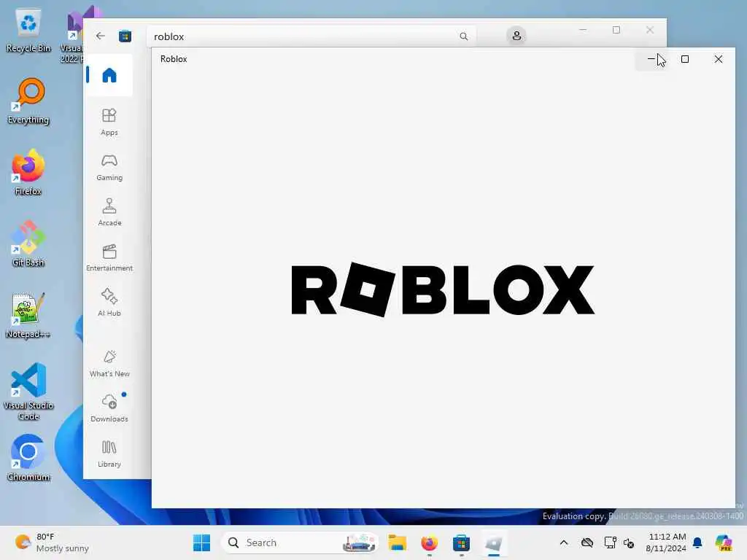Image resolution: width=747 pixels, height=560 pixels.
Task: Open What's New in Store sidebar
Action: (x=109, y=364)
